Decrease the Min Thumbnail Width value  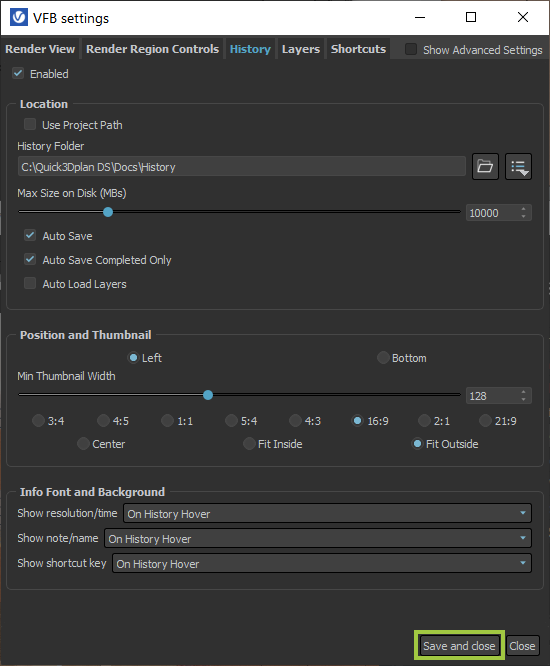(x=523, y=399)
